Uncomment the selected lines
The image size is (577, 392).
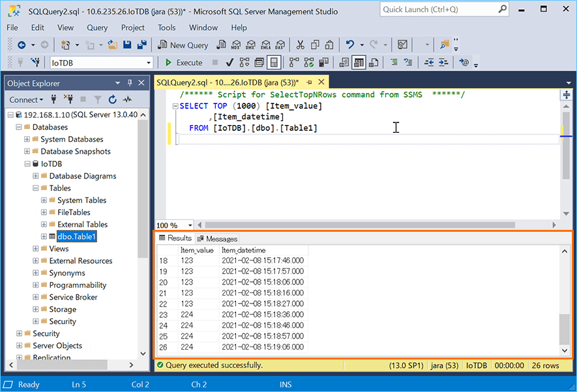[x=408, y=63]
